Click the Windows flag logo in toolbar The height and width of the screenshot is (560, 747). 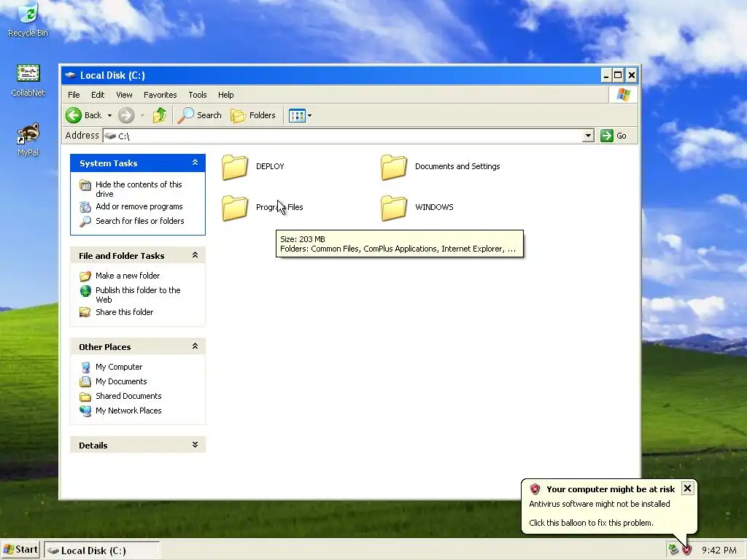point(623,94)
